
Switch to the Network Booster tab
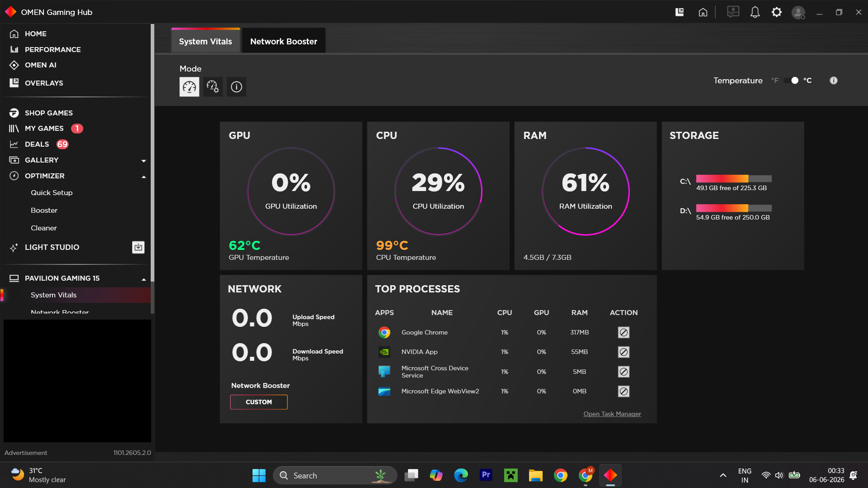[x=284, y=41]
